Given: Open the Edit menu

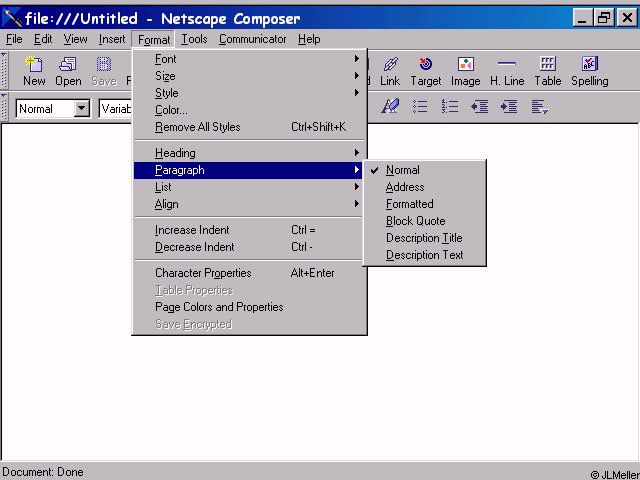Looking at the screenshot, I should click(x=43, y=39).
